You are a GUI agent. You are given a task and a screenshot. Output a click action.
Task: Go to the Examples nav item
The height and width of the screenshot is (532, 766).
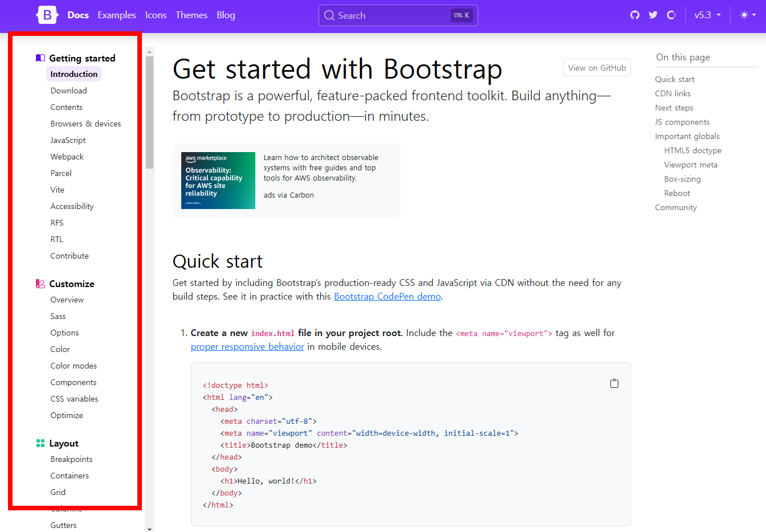[117, 15]
